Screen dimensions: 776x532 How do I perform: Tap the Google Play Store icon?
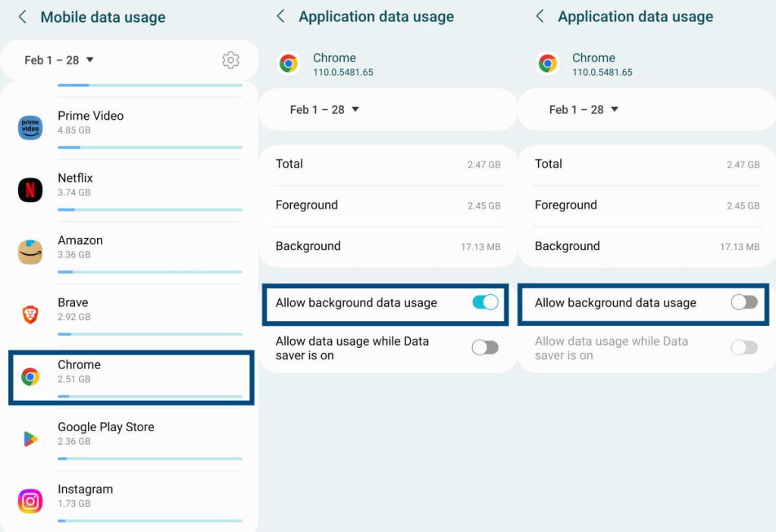(30, 439)
